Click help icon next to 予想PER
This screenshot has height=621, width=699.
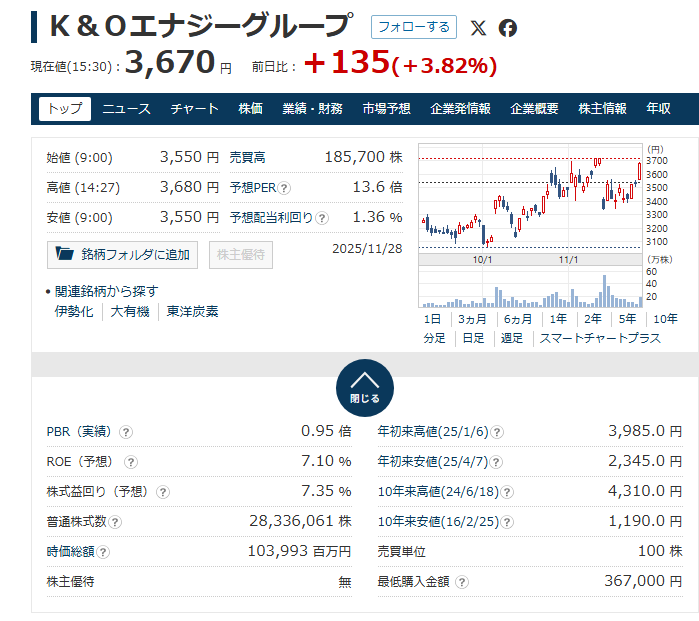pos(285,188)
